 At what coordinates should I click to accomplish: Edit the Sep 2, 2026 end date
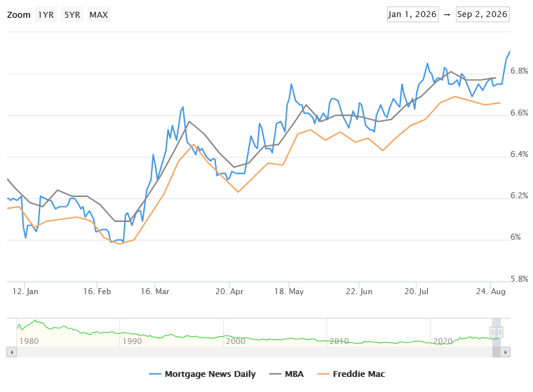482,14
